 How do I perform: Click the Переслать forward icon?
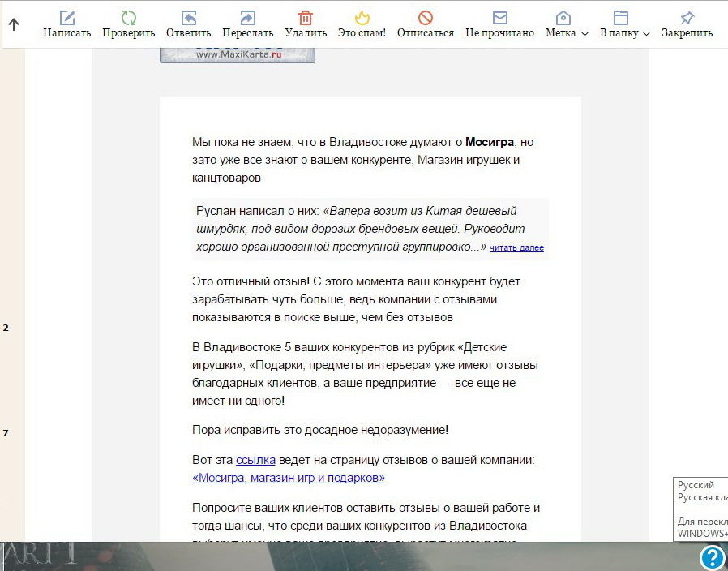click(x=247, y=18)
